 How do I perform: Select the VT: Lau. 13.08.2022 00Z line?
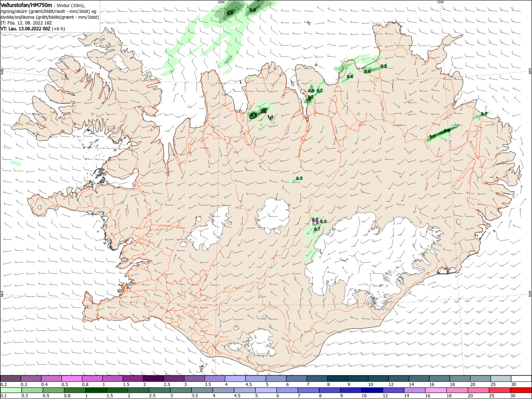click(26, 29)
